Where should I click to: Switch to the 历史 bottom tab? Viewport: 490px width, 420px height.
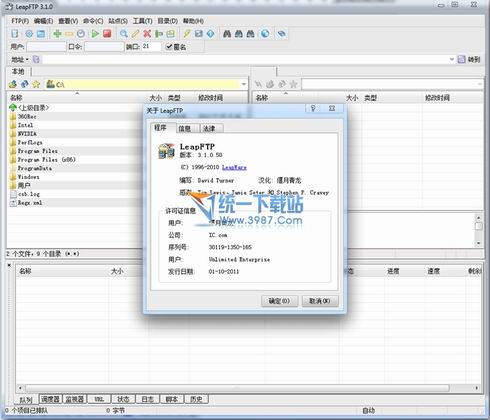pyautogui.click(x=196, y=399)
